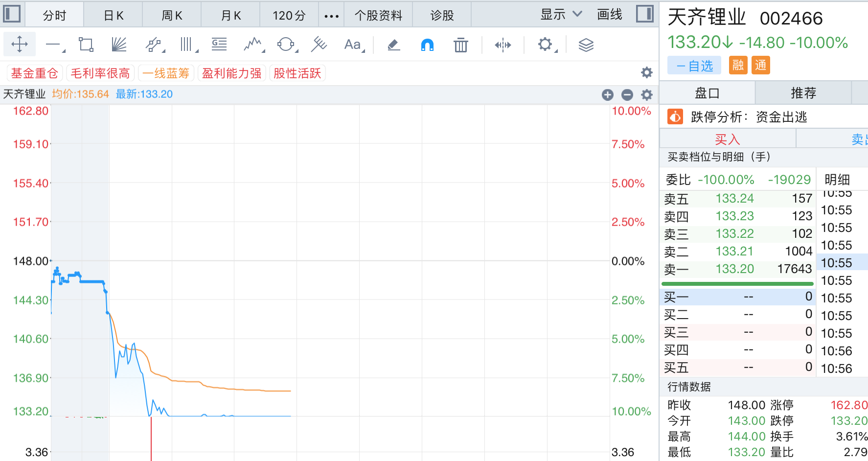Select the straight line drawing tool
The width and height of the screenshot is (868, 461).
coord(53,45)
